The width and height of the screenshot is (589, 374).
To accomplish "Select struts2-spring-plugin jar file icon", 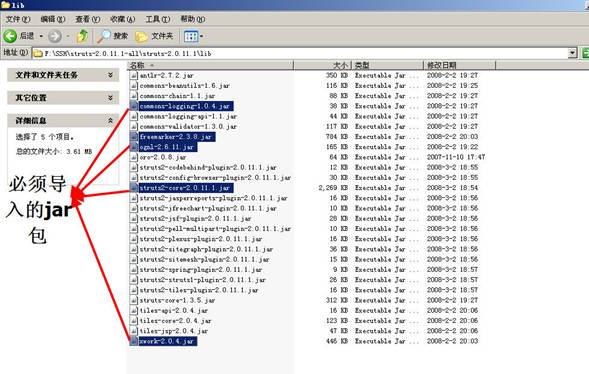I will pyautogui.click(x=134, y=270).
